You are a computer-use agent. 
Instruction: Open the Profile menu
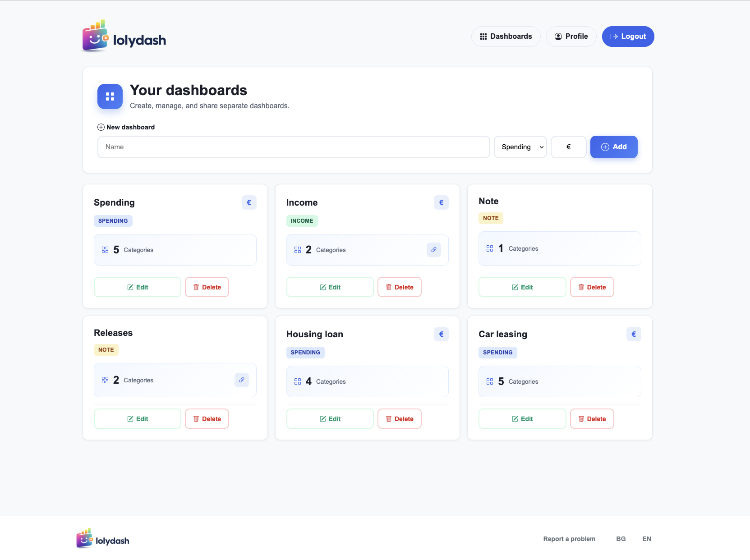571,36
